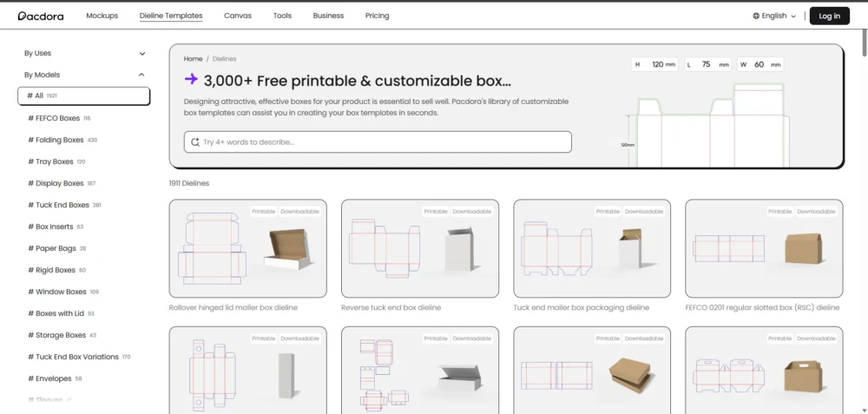
Task: Click the dieline description search field
Action: tap(378, 142)
